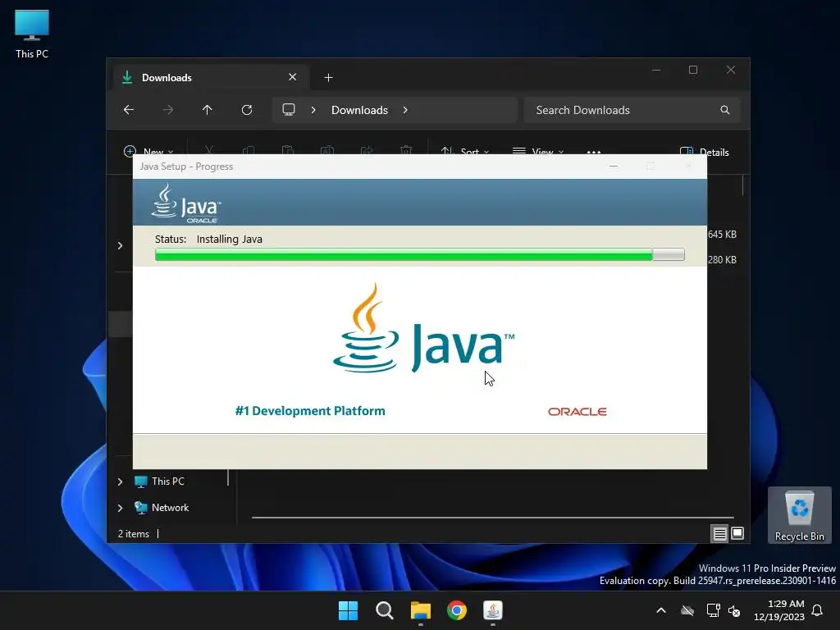Open the notifications bell
This screenshot has width=840, height=630.
click(817, 610)
